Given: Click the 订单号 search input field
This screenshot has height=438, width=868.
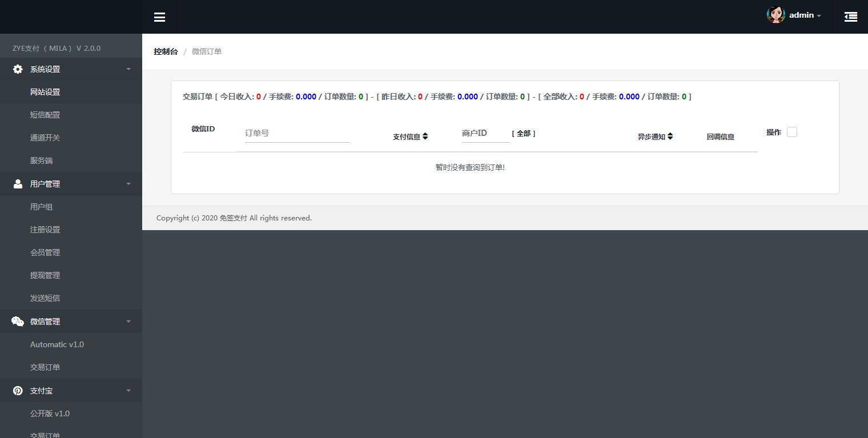Looking at the screenshot, I should tap(297, 133).
